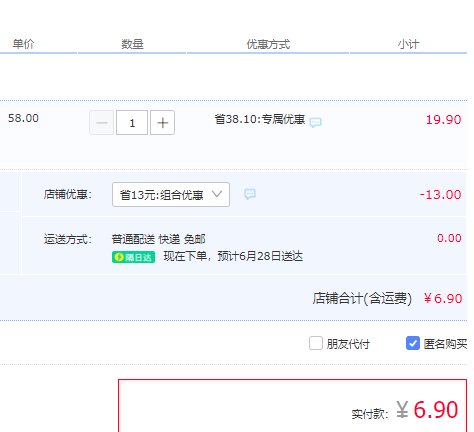The width and height of the screenshot is (474, 432).
Task: Click the 朋友代付 label text
Action: [x=348, y=344]
